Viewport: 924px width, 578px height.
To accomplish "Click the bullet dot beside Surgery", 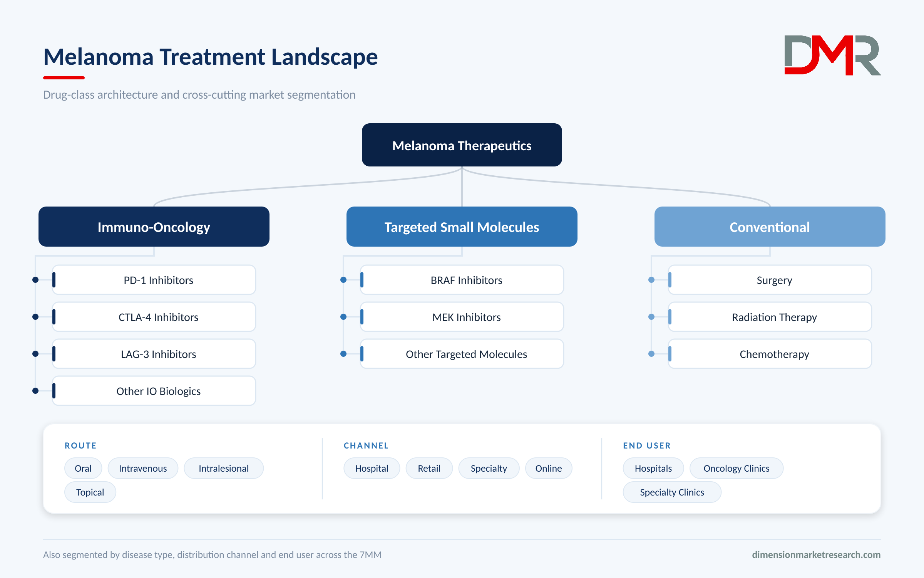I will tap(651, 280).
